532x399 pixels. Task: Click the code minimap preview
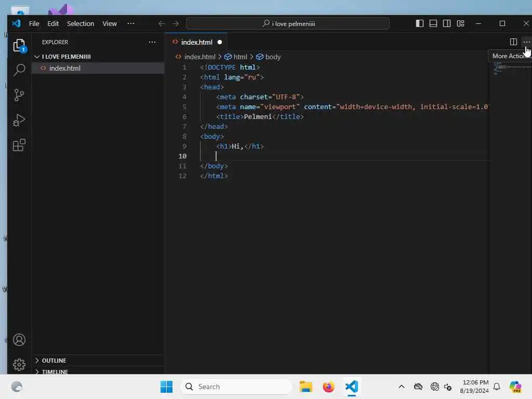(x=511, y=69)
